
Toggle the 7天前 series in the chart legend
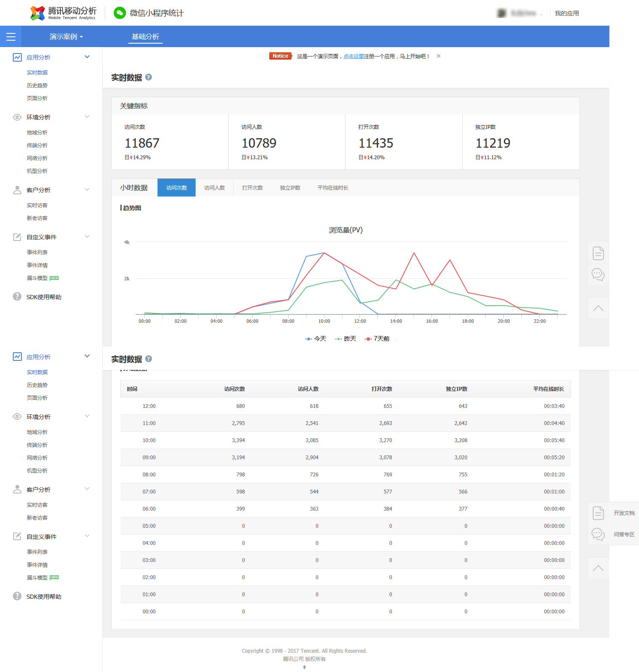pyautogui.click(x=377, y=339)
